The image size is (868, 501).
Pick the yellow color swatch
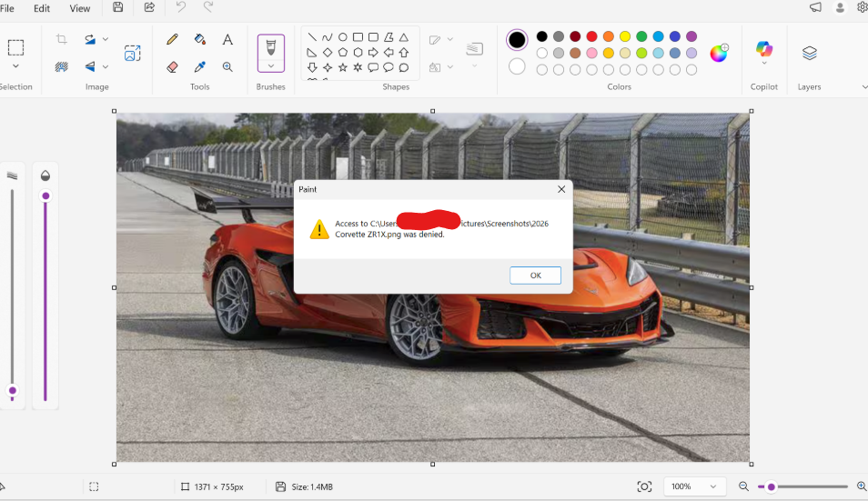pos(625,36)
